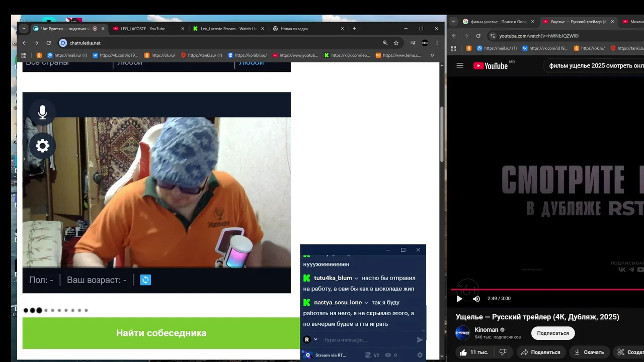
Task: Like video with 11 тыс. thumbs-up
Action: click(474, 352)
